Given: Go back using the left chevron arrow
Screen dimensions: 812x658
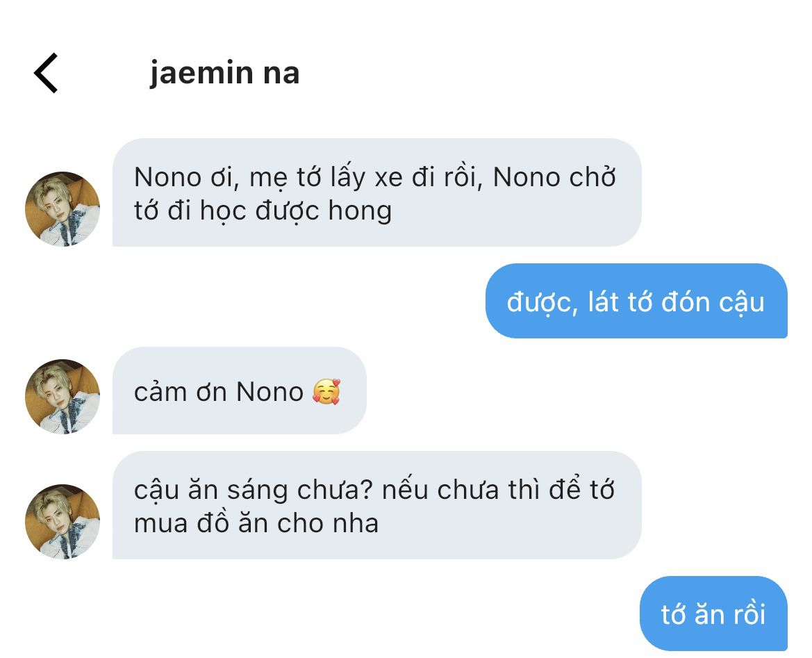Looking at the screenshot, I should click(x=46, y=73).
